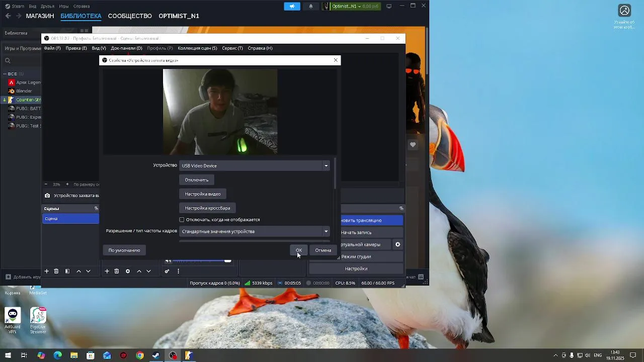Image resolution: width=644 pixels, height=362 pixels.
Task: Open OBS Док-панели (D) menu
Action: (x=126, y=48)
